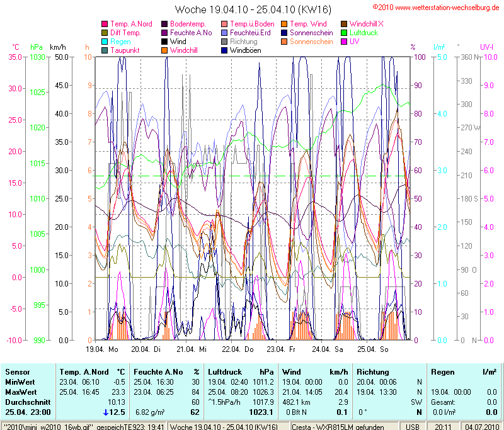Click the '6.82 g/m³' absolute humidity value

pyautogui.click(x=150, y=412)
